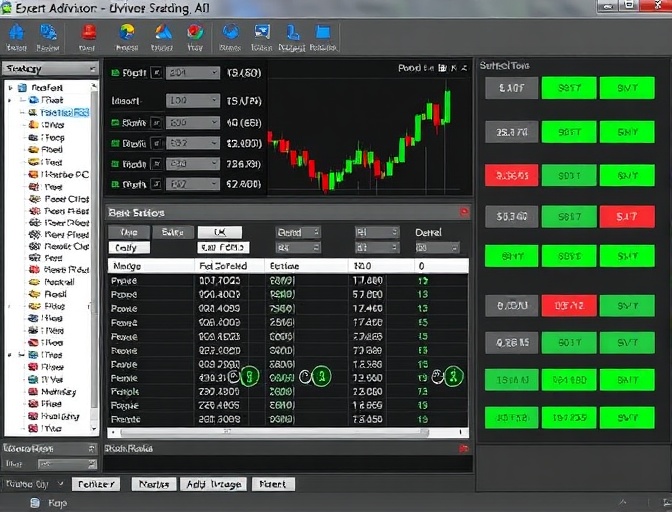Expand the top-level node in the left tree
Image resolution: width=672 pixels, height=512 pixels.
[10, 88]
